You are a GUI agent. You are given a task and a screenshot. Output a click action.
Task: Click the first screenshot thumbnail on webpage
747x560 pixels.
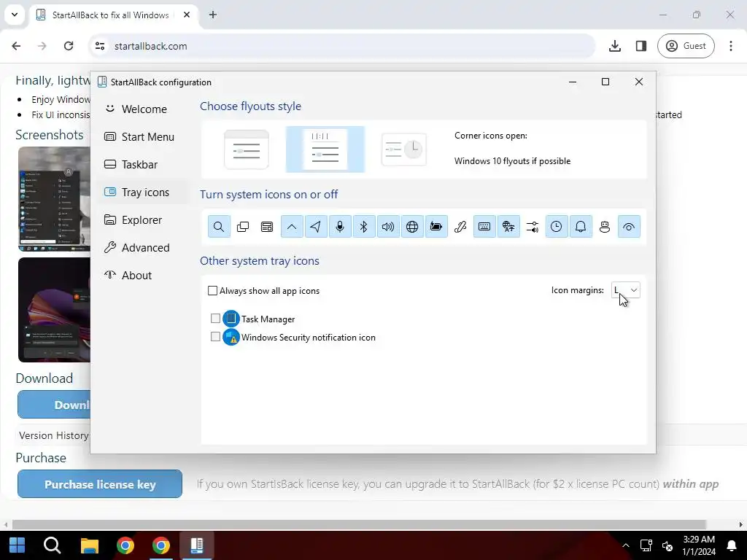pyautogui.click(x=54, y=199)
